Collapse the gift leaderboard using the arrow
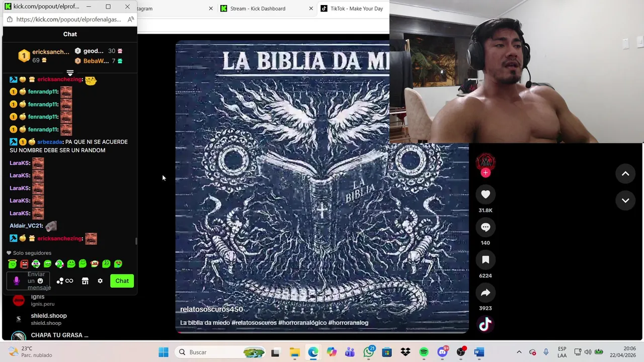This screenshot has width=644, height=362. (x=70, y=73)
